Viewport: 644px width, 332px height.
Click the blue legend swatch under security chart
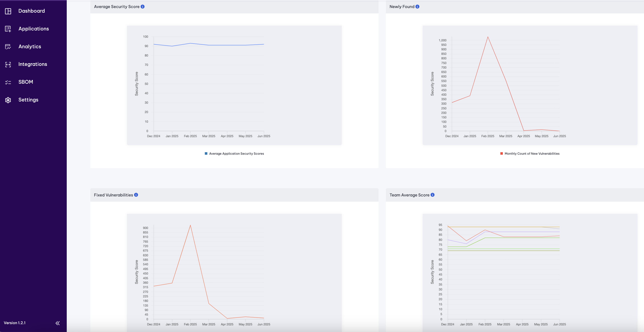[x=206, y=154]
